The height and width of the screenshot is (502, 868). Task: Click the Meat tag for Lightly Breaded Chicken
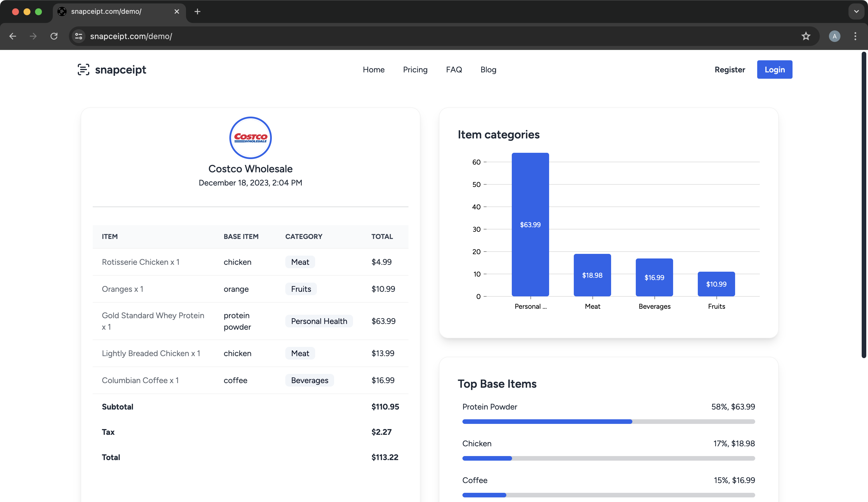300,353
